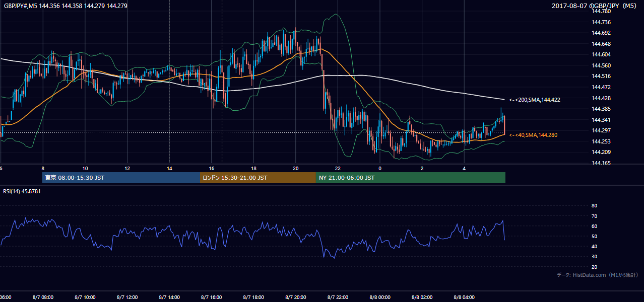Viewport: 644px width, 302px height.
Task: Click the 8/7 22:00 date axis label
Action: (x=338, y=297)
